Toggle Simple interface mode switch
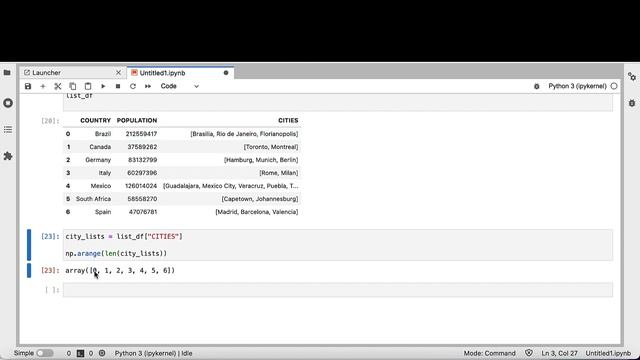The image size is (640, 360). point(45,353)
